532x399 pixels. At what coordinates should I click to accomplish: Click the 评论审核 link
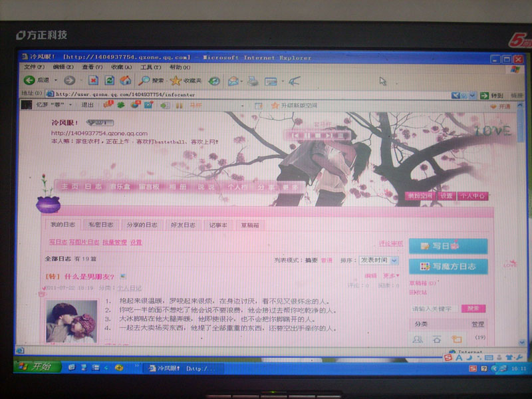(391, 243)
